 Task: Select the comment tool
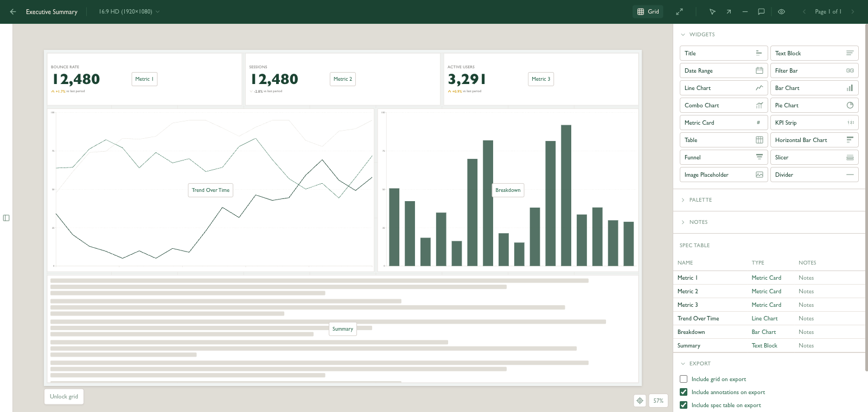[x=761, y=11]
